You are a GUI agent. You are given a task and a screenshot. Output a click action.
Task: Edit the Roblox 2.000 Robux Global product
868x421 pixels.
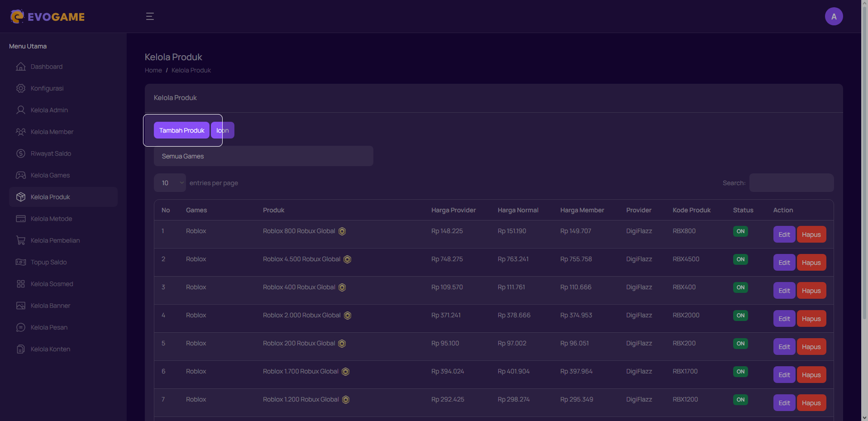[x=784, y=319]
